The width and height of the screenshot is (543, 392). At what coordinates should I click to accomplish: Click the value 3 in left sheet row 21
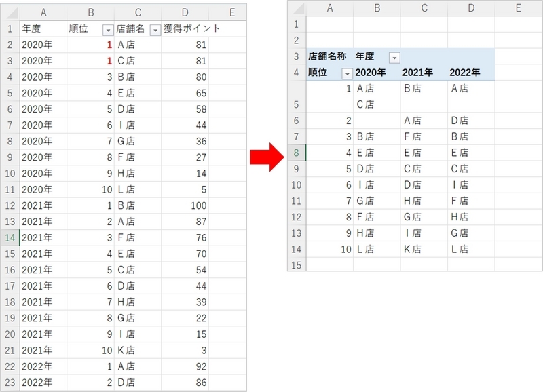[x=185, y=350]
